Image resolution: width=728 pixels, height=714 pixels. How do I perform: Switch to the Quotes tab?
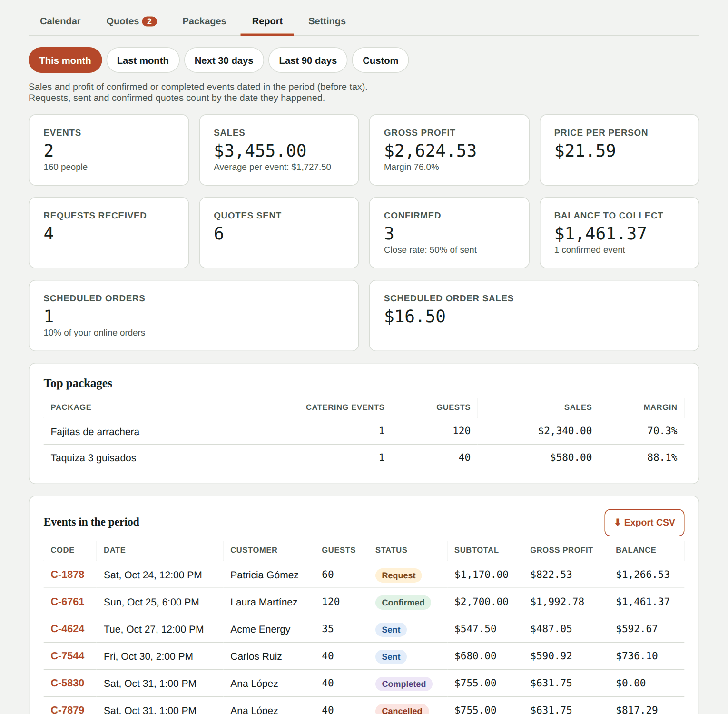(131, 21)
